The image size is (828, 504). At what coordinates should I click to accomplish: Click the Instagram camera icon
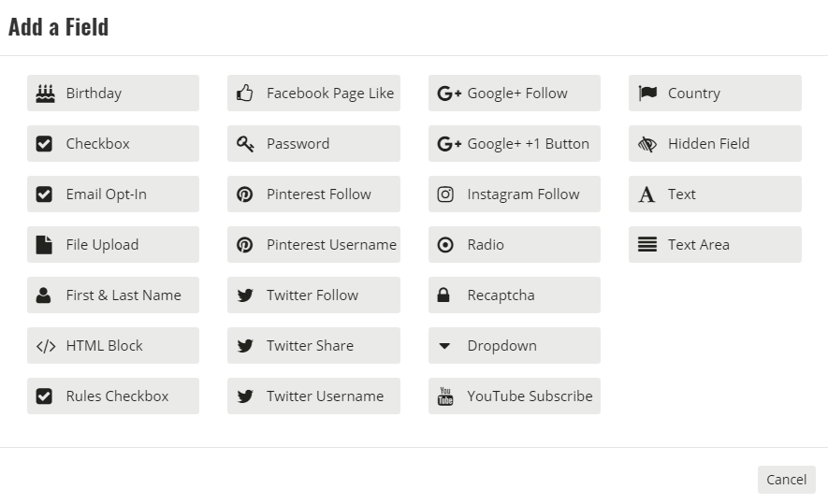pyautogui.click(x=445, y=194)
